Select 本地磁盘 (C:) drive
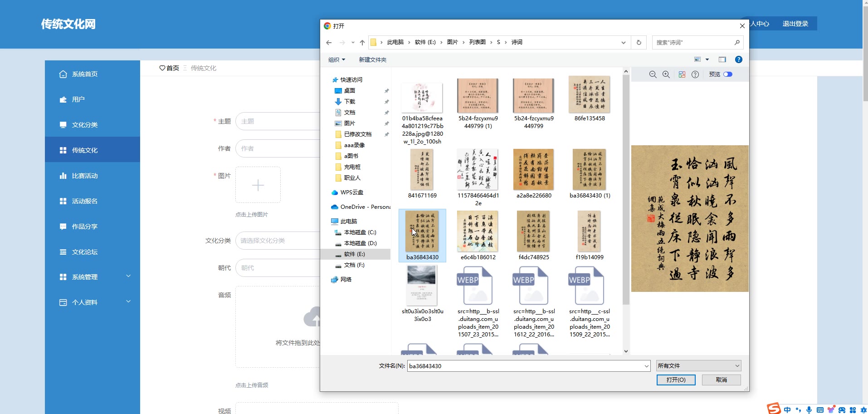The image size is (868, 414). click(360, 232)
